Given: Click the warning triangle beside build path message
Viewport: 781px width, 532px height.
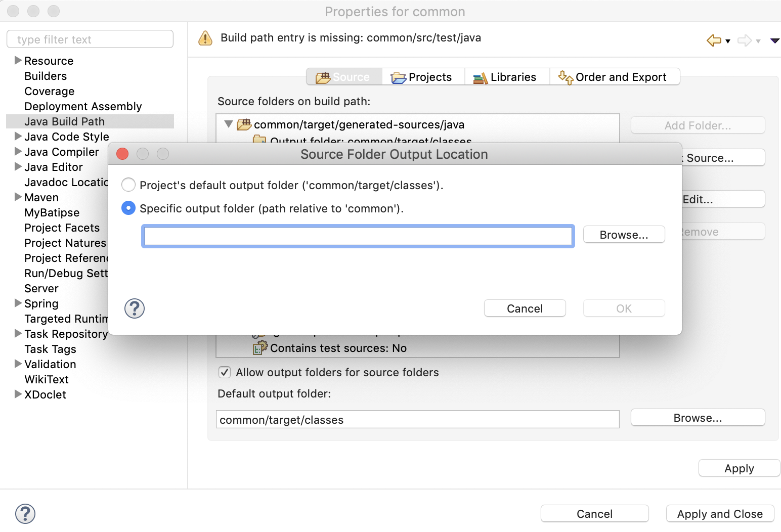Looking at the screenshot, I should coord(205,38).
